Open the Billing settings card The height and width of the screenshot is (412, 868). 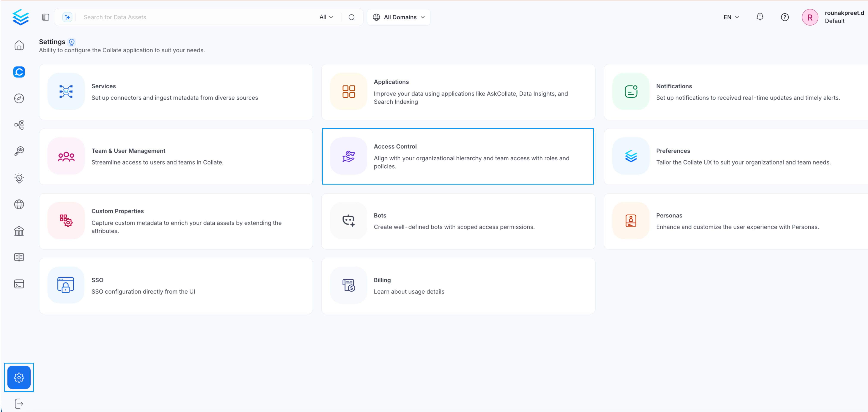click(458, 286)
